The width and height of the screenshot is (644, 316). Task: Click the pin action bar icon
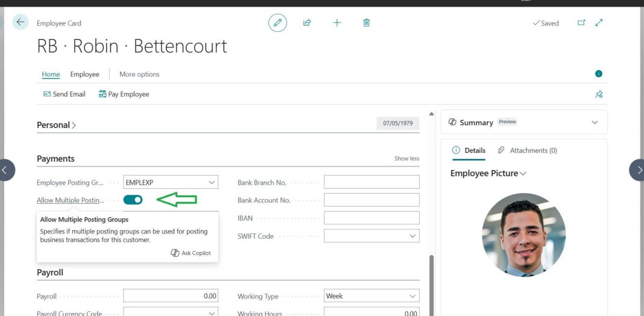pyautogui.click(x=598, y=94)
